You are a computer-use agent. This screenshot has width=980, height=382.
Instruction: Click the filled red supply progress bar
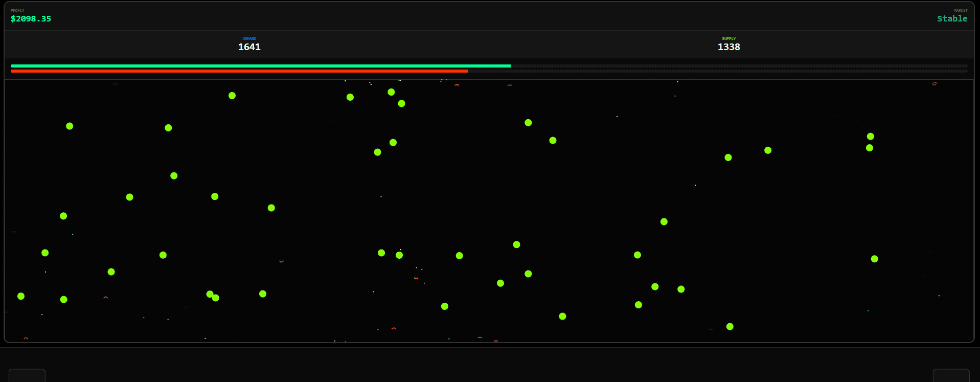click(x=239, y=71)
